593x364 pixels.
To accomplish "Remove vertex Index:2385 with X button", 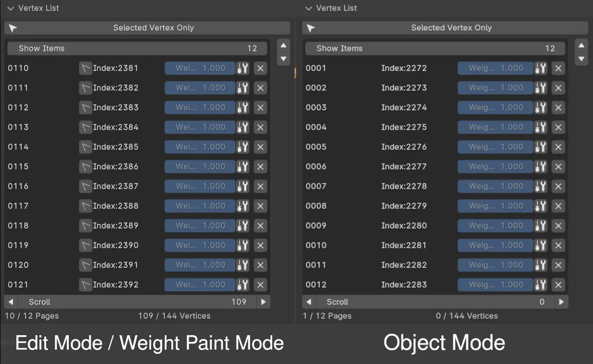I will click(x=260, y=147).
